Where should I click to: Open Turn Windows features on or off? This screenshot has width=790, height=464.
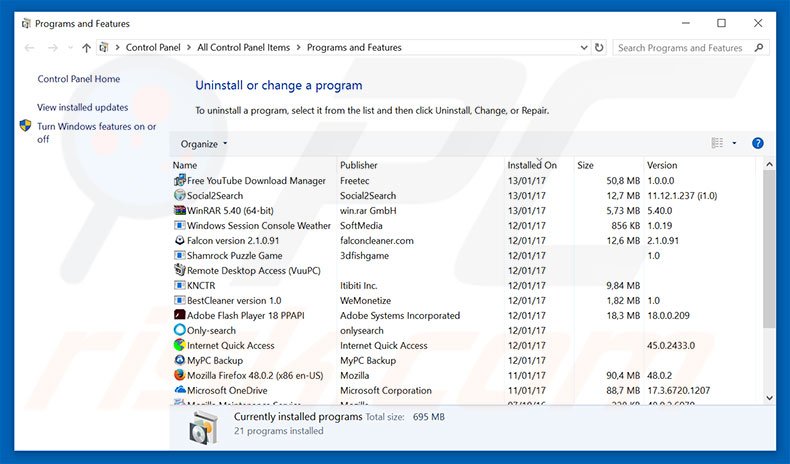(96, 133)
